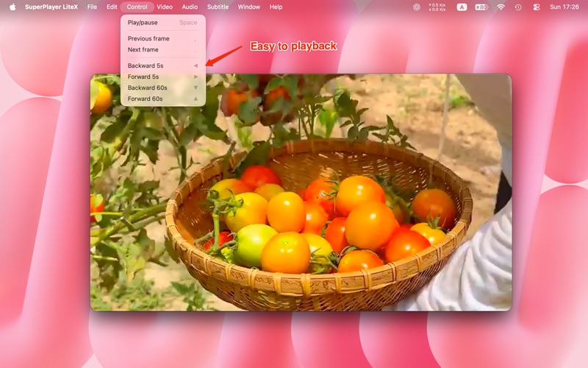
Task: Open the Window menu
Action: coord(249,7)
